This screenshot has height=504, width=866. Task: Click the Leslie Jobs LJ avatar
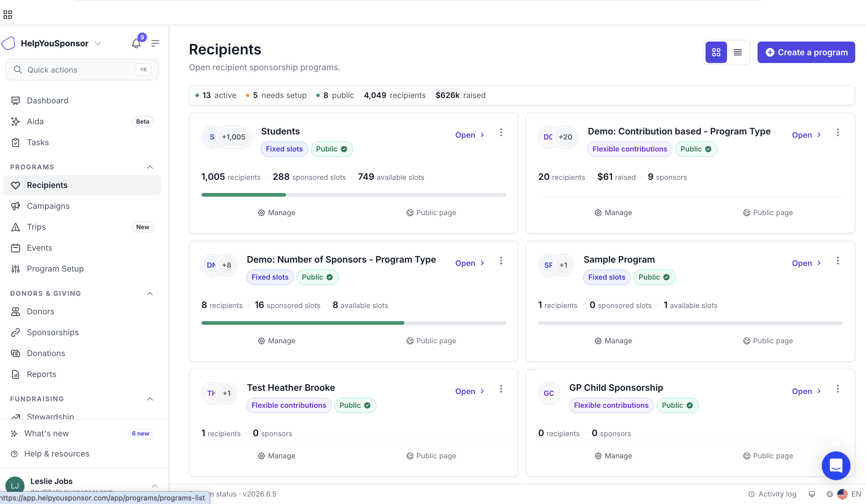[15, 485]
